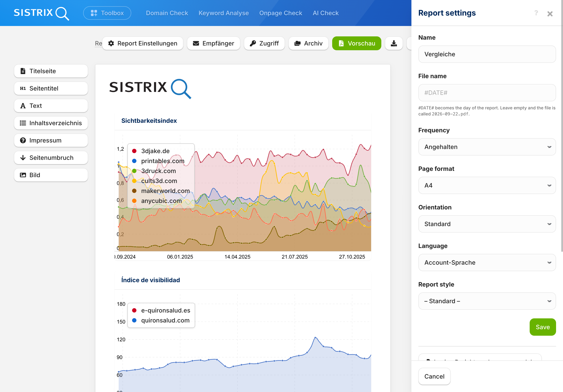
Task: Open Report Einstellungen
Action: (x=143, y=43)
